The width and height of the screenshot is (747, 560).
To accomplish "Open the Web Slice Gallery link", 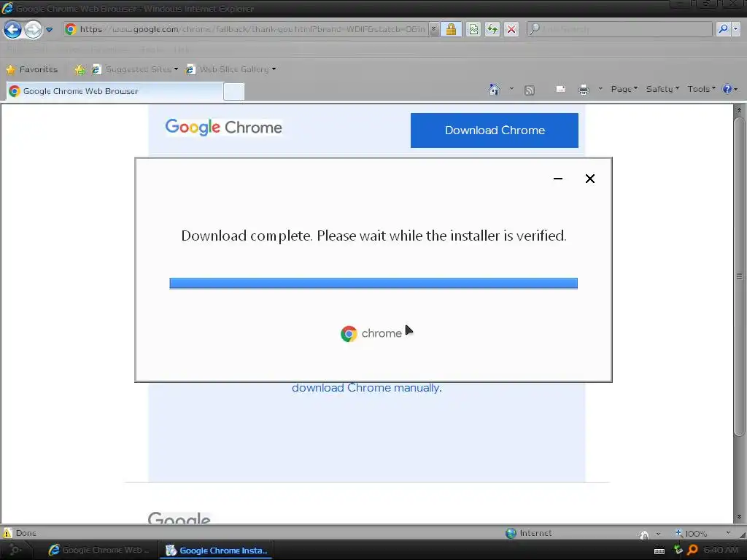I will tap(228, 69).
